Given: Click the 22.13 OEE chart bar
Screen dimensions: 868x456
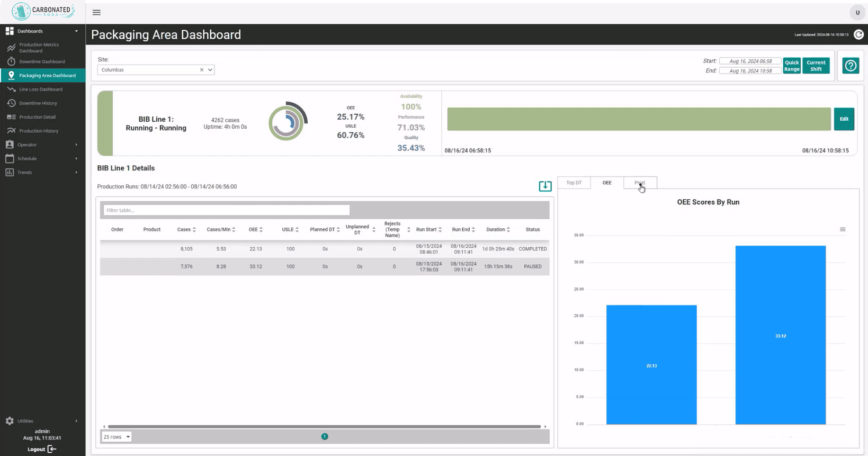Looking at the screenshot, I should (x=651, y=364).
